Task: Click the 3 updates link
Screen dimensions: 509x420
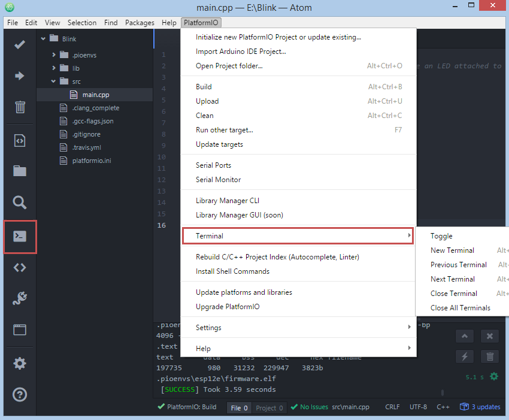Action: 486,407
